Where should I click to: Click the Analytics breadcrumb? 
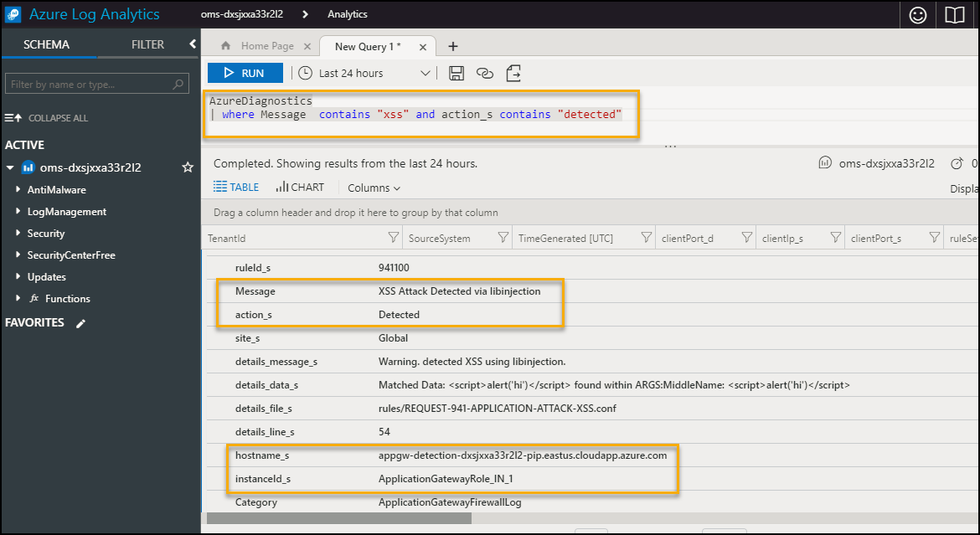[348, 13]
